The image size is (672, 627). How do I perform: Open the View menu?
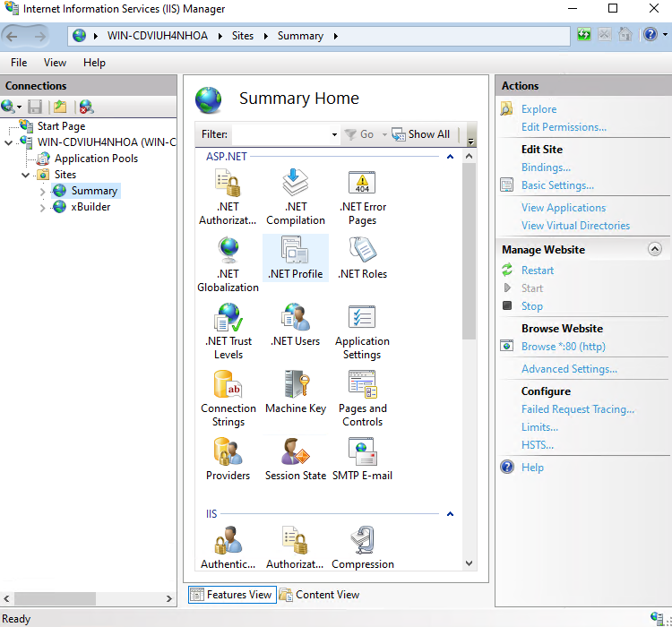55,63
